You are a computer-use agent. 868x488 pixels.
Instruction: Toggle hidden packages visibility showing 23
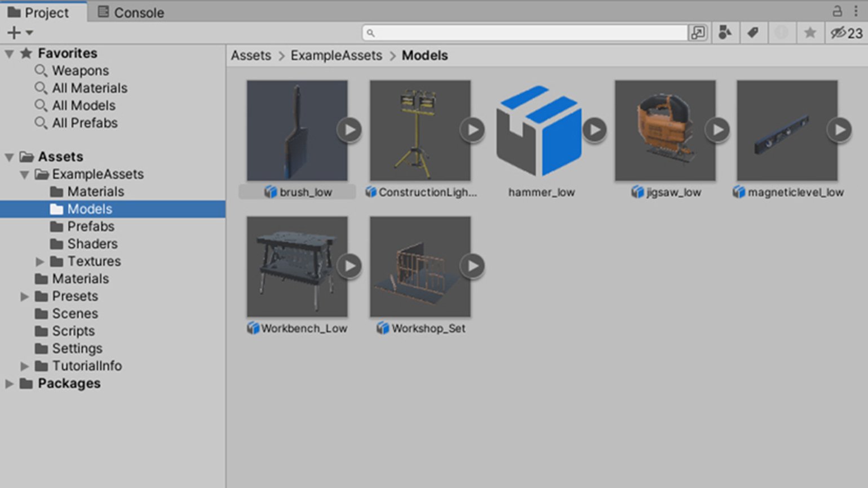846,33
